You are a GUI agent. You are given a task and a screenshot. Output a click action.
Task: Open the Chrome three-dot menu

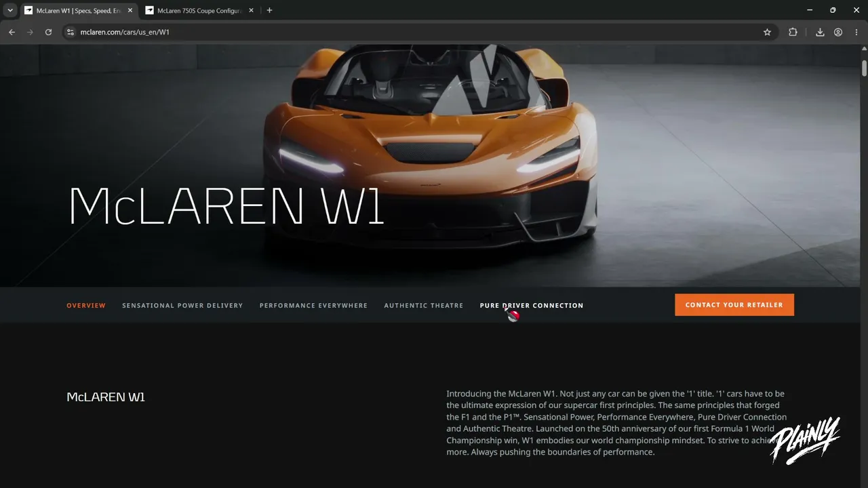tap(856, 32)
